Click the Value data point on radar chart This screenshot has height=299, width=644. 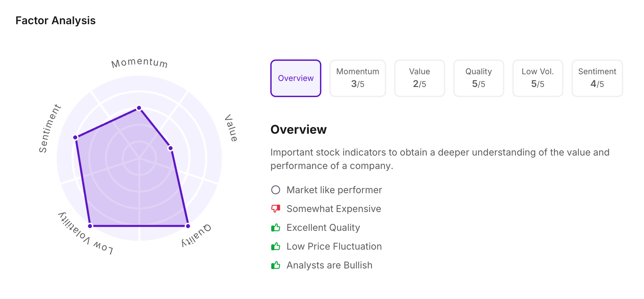(x=171, y=148)
